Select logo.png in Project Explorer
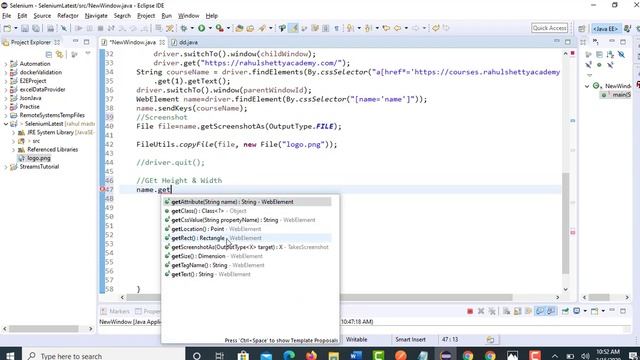Screen dimensions: 640x360 click(39, 158)
